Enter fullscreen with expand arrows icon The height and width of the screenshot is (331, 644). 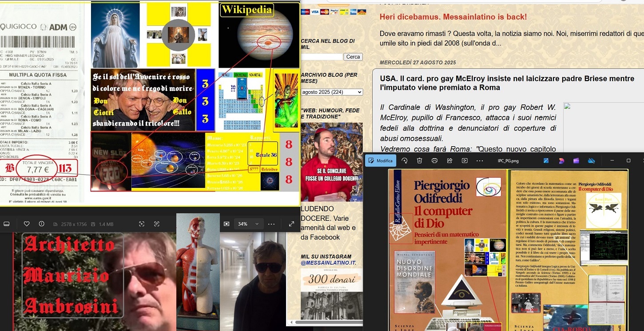click(291, 224)
